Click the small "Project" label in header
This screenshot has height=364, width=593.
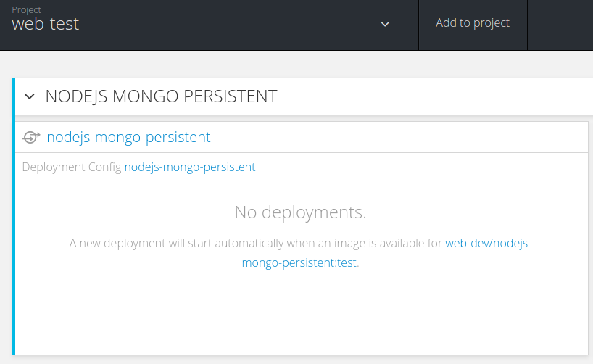pos(27,10)
